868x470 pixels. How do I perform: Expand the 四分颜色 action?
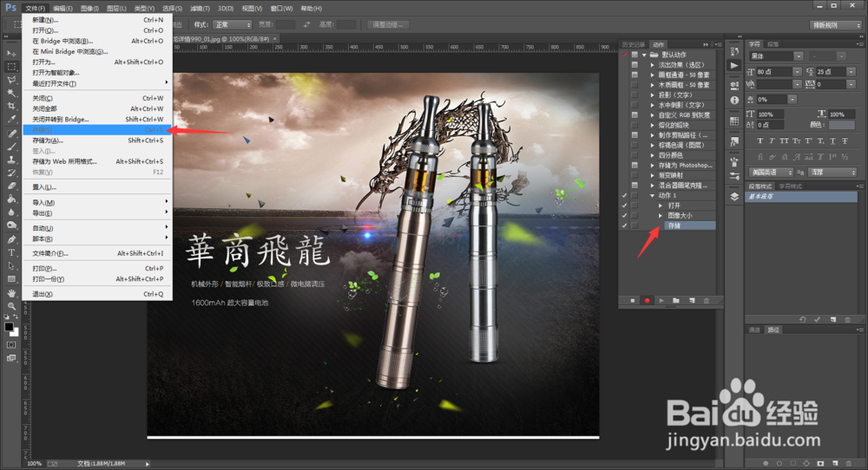(653, 155)
